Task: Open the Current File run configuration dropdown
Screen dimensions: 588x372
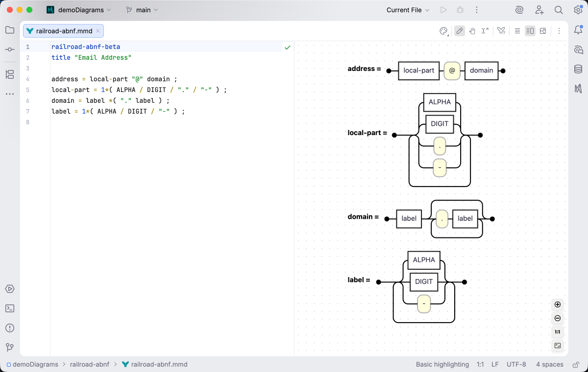Action: tap(408, 10)
